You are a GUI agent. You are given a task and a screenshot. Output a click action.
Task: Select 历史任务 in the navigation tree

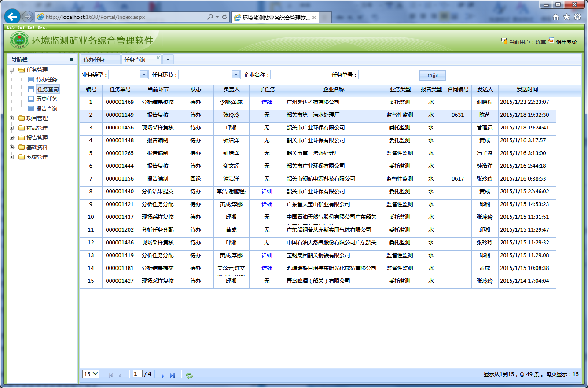tap(47, 99)
